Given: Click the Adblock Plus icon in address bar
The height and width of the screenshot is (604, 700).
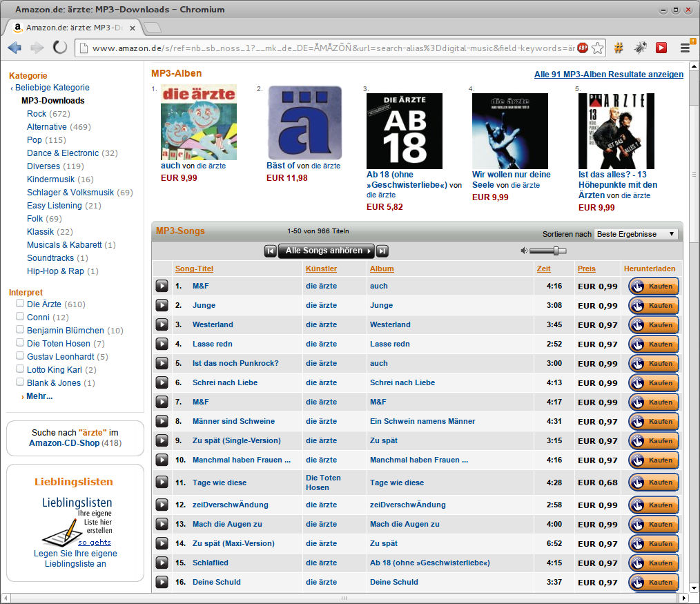Looking at the screenshot, I should click(582, 48).
